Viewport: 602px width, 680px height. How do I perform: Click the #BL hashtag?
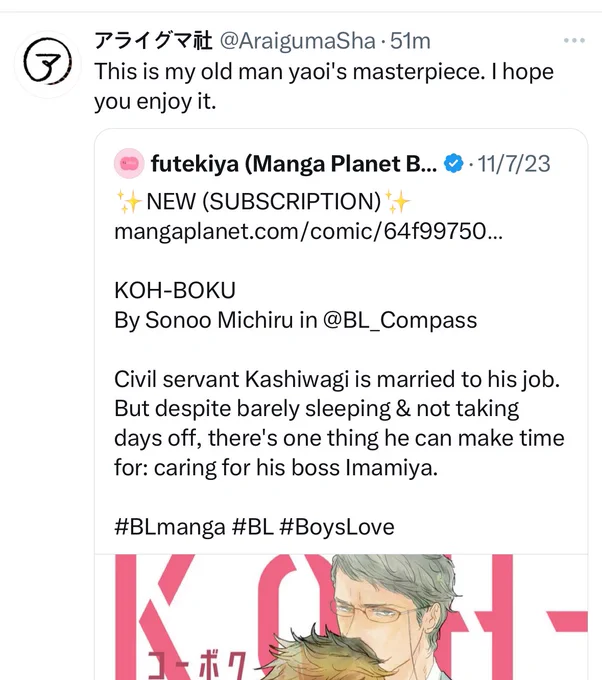pos(253,527)
